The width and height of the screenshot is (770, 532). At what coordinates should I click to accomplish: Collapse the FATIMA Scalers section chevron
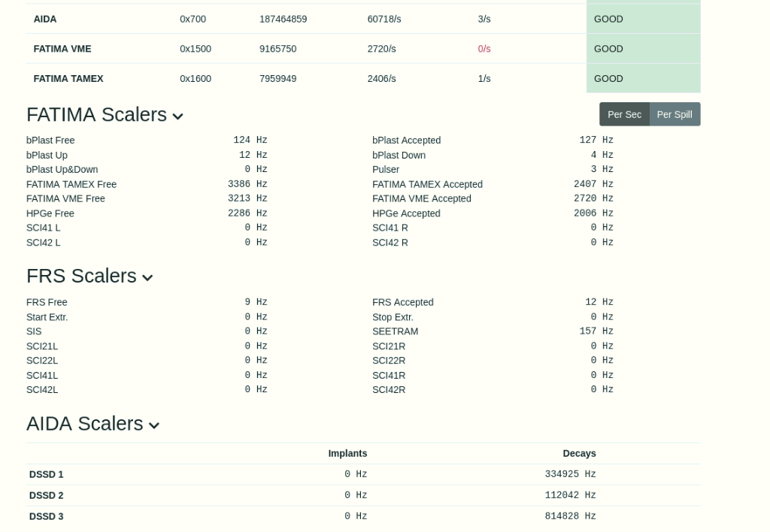click(x=177, y=116)
